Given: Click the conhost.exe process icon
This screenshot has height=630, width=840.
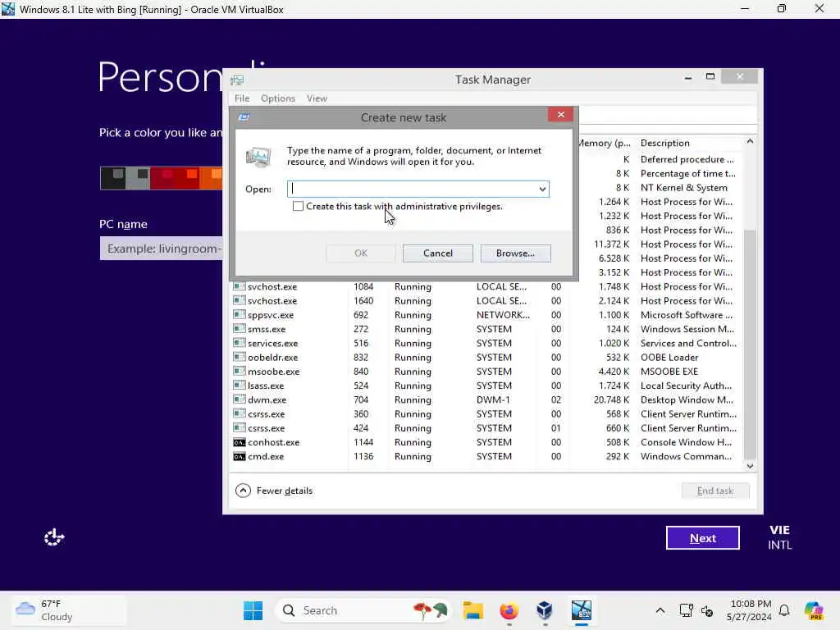Looking at the screenshot, I should (239, 442).
